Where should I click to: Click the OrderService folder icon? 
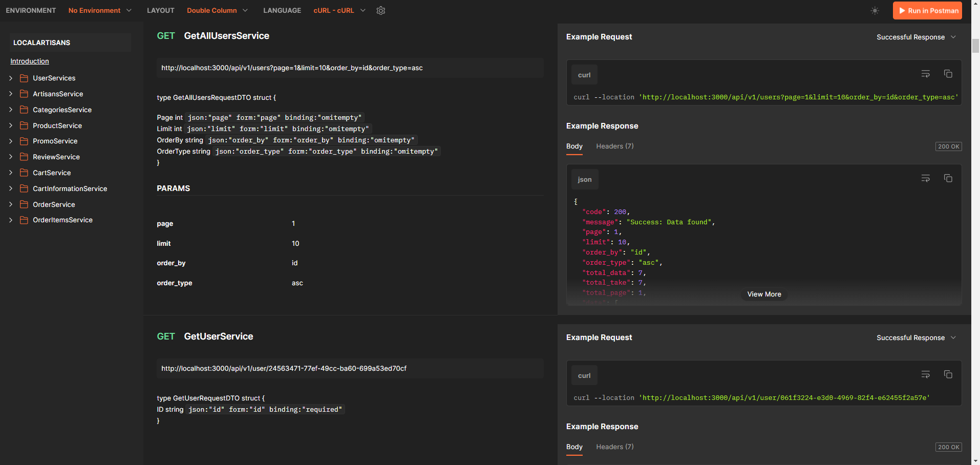point(24,204)
